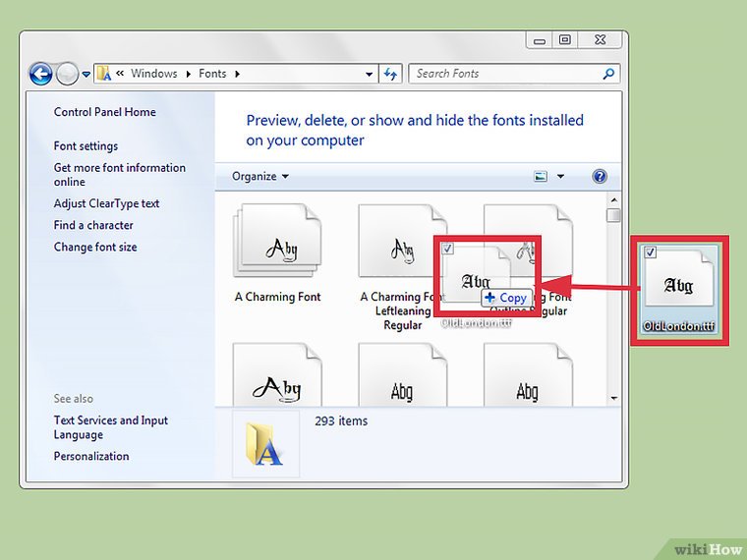747x560 pixels.
Task: Click the Back navigation arrow button
Action: coord(40,74)
